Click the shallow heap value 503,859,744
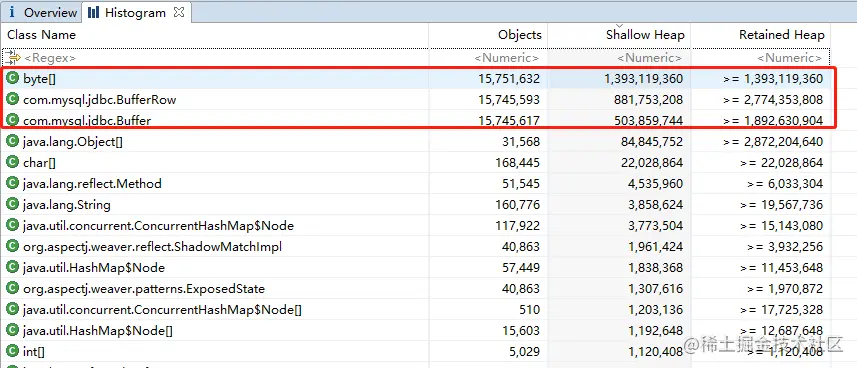857x368 pixels. (648, 120)
